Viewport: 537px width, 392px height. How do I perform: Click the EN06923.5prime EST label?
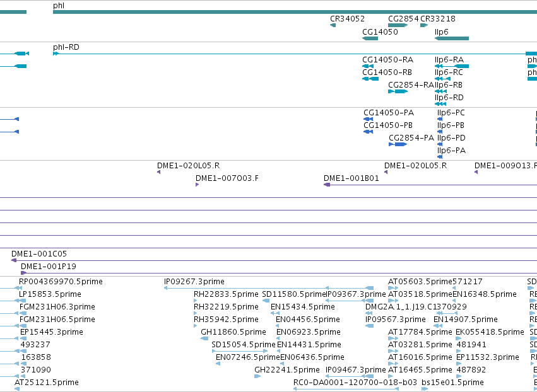tap(309, 333)
